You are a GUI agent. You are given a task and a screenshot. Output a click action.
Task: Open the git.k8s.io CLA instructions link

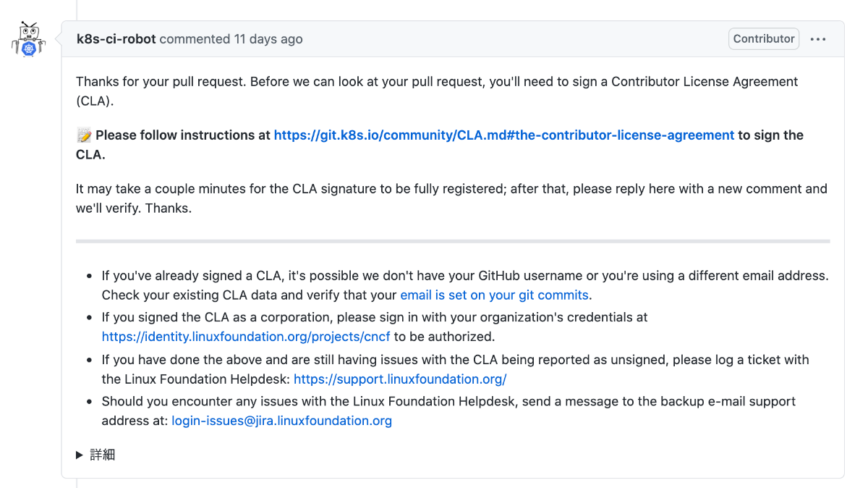[x=503, y=135]
